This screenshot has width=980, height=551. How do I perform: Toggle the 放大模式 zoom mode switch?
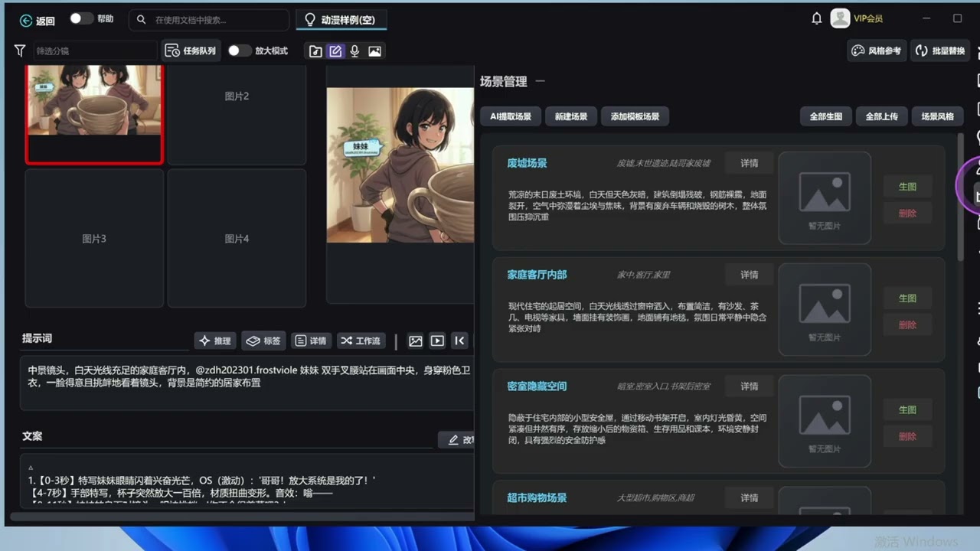coord(240,51)
